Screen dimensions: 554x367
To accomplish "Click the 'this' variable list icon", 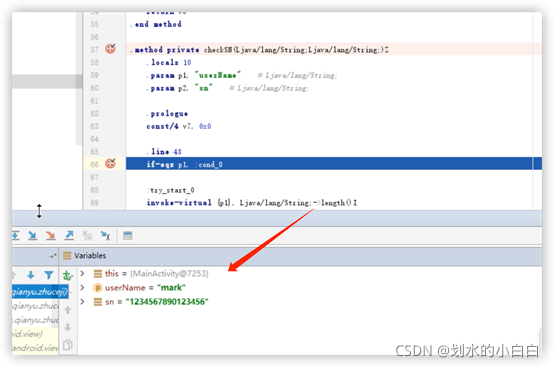I will coord(98,273).
